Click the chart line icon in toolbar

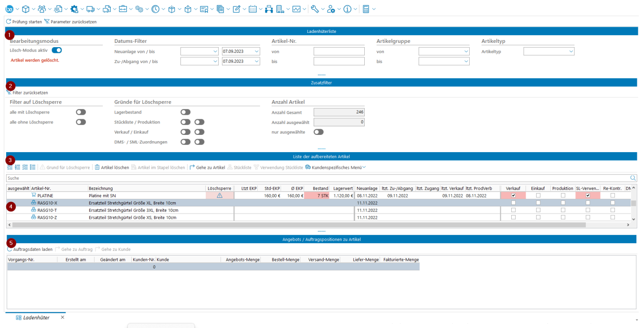[x=296, y=9]
